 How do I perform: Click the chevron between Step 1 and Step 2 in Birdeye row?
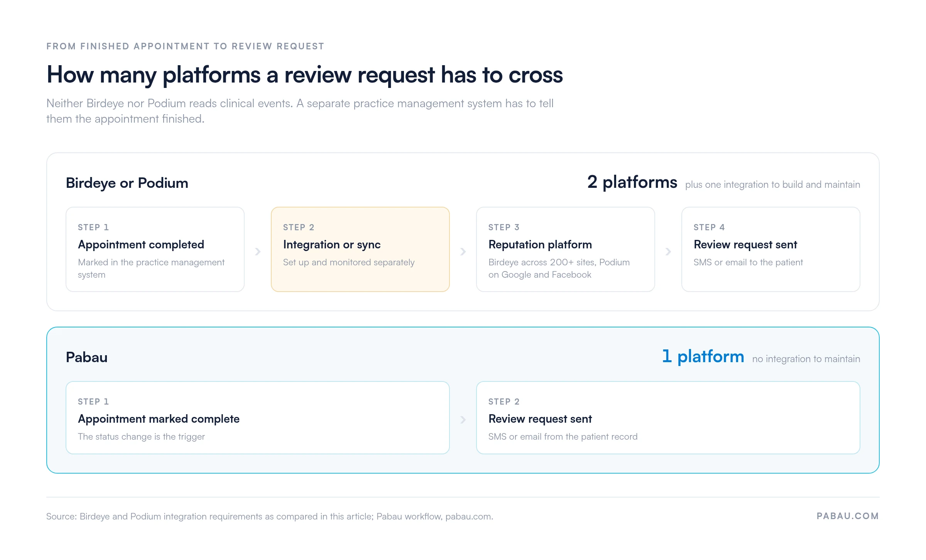tap(258, 251)
